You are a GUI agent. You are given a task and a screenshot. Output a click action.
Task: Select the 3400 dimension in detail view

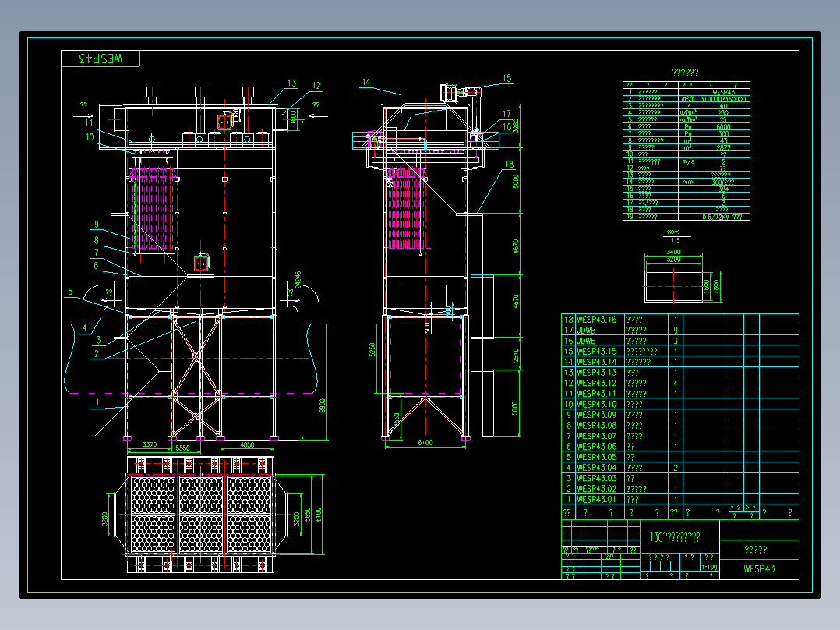click(x=673, y=252)
